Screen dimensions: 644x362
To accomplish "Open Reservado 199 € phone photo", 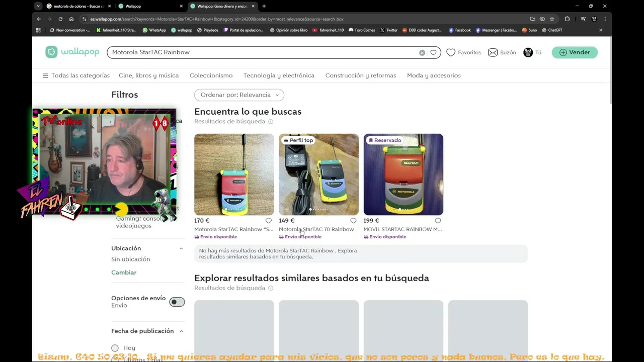I will [x=404, y=174].
